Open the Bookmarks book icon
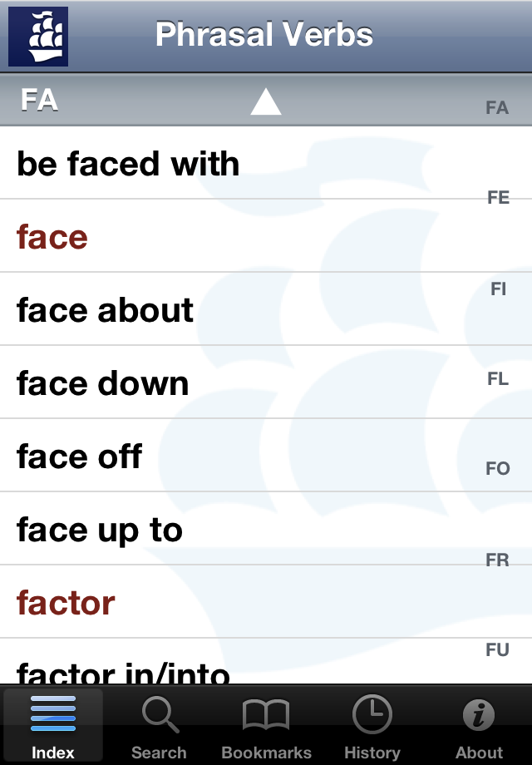532x765 pixels. (x=265, y=715)
